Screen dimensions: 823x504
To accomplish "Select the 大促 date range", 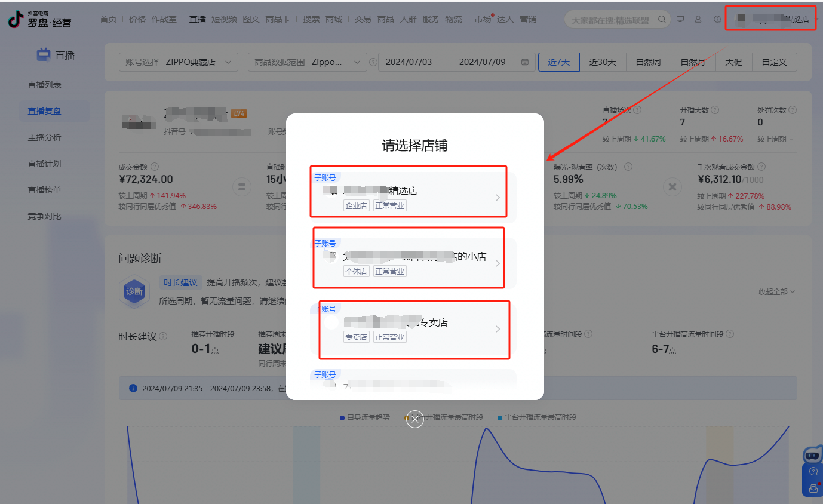I will click(733, 62).
